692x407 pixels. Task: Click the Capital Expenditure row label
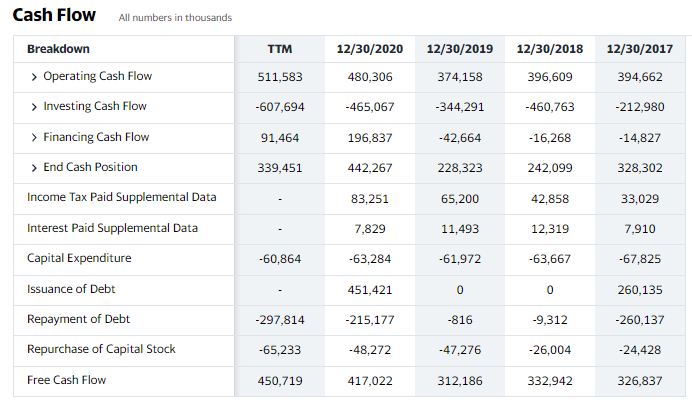[79, 258]
